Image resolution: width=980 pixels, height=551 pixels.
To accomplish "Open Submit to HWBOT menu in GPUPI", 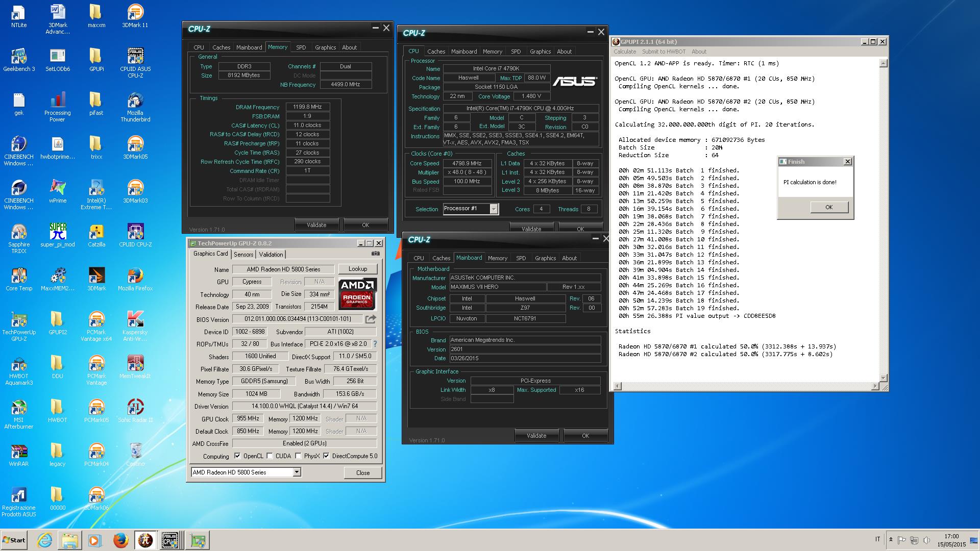I will pyautogui.click(x=664, y=52).
